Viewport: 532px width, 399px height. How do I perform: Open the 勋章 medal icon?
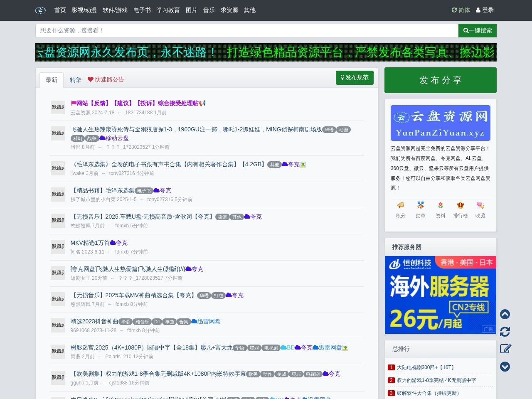click(420, 205)
